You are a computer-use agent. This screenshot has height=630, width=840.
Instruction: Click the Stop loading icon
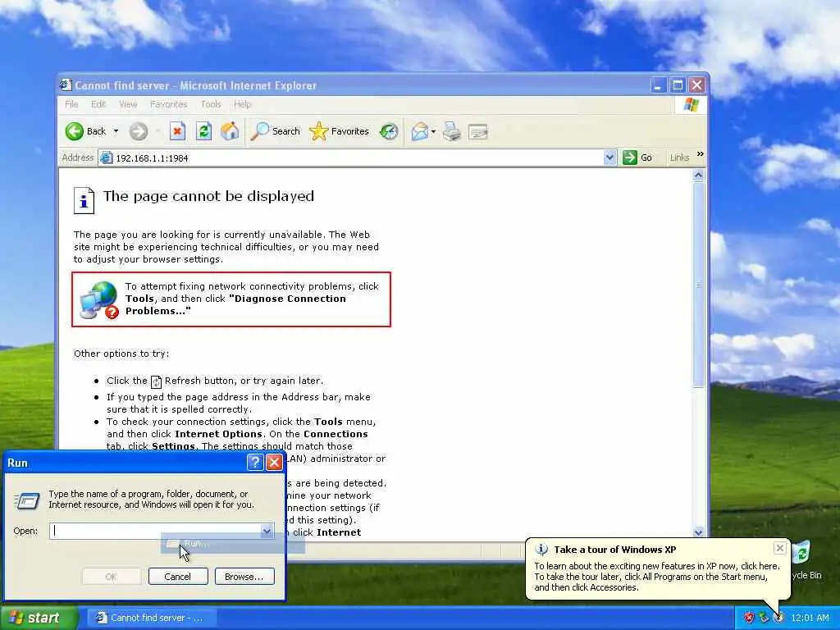(x=177, y=131)
